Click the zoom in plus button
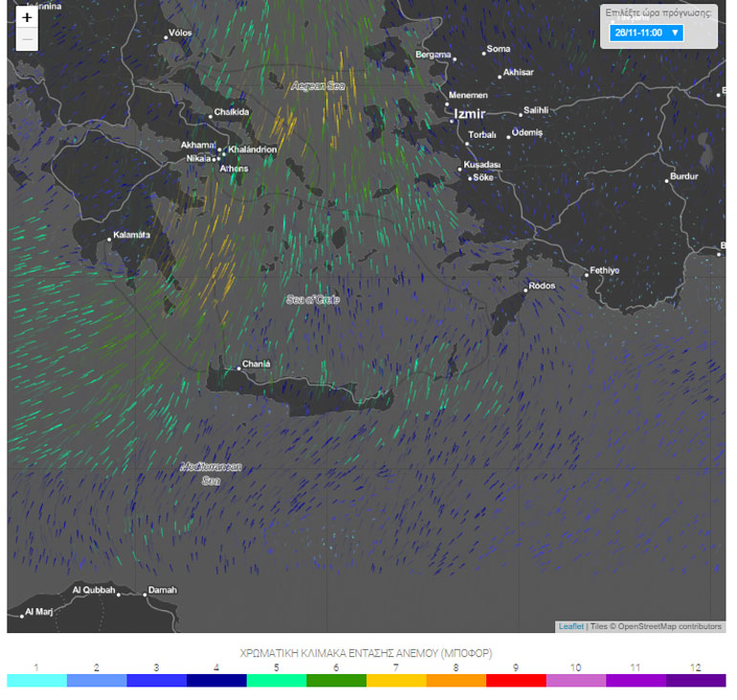Viewport: 737px width, 700px height. (x=27, y=18)
